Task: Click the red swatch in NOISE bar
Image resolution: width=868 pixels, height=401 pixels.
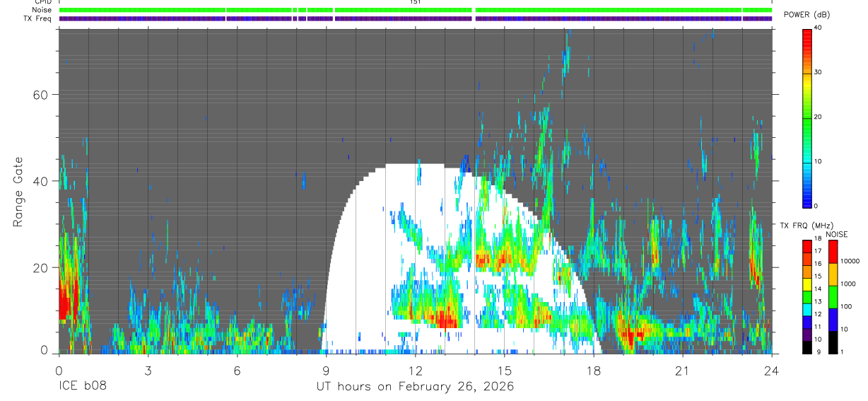Action: [x=833, y=252]
